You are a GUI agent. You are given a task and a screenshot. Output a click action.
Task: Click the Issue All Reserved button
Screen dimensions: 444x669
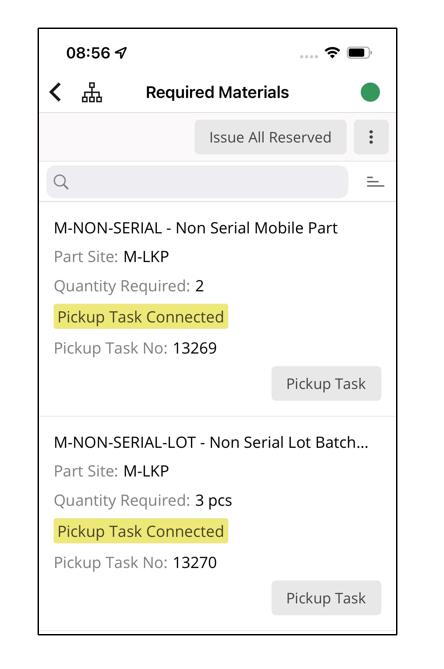pos(270,137)
